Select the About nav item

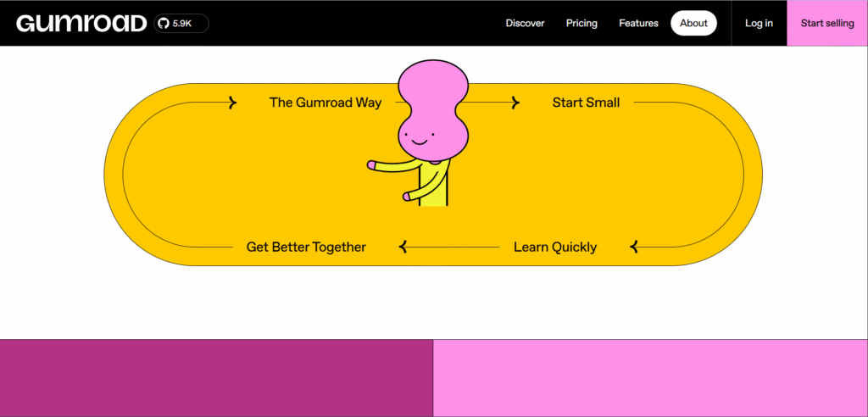[x=693, y=23]
